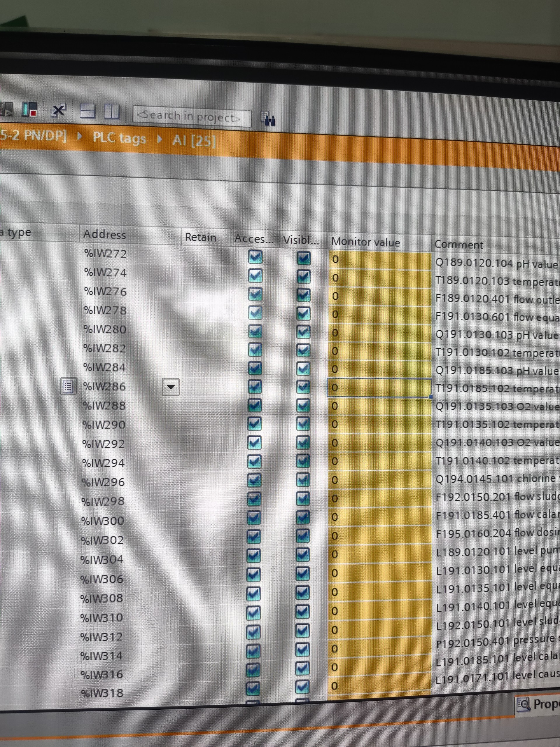Click the Monitor value column header
The width and height of the screenshot is (560, 747).
365,242
